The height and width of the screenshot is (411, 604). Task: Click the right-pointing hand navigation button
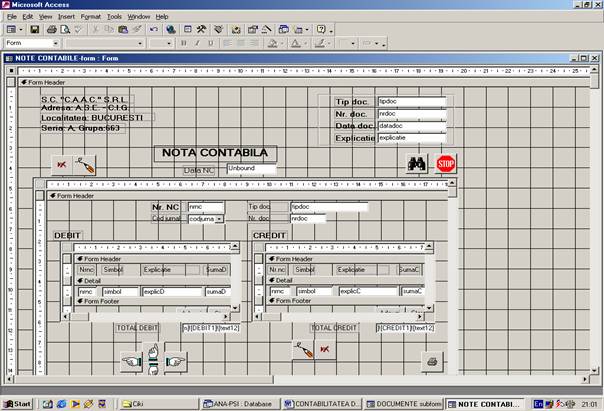pyautogui.click(x=175, y=362)
